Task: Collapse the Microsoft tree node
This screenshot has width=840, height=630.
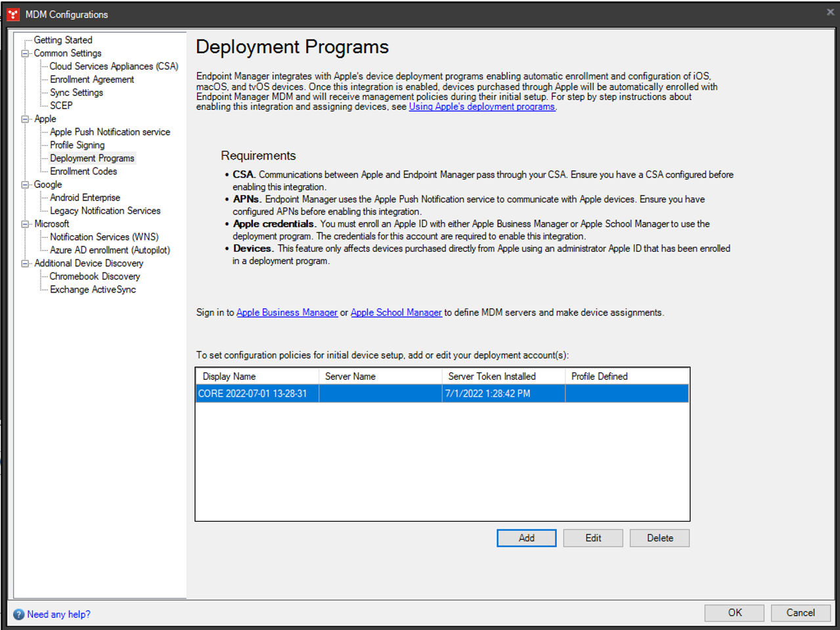Action: point(25,224)
